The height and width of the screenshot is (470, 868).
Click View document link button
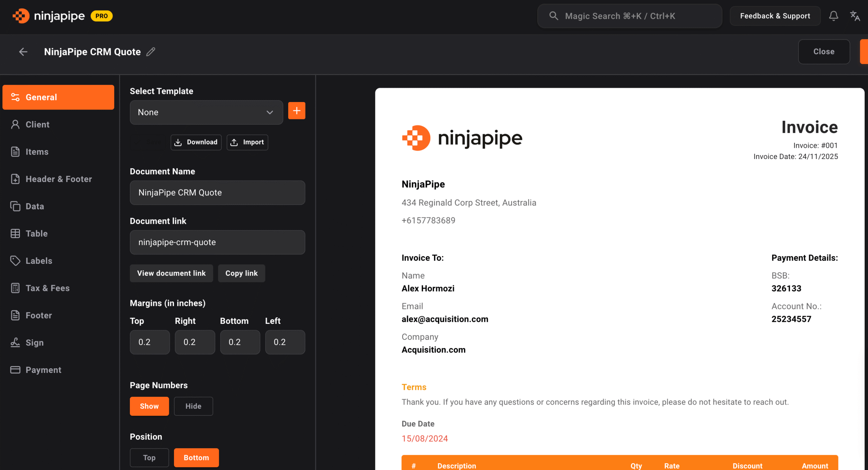click(x=171, y=273)
